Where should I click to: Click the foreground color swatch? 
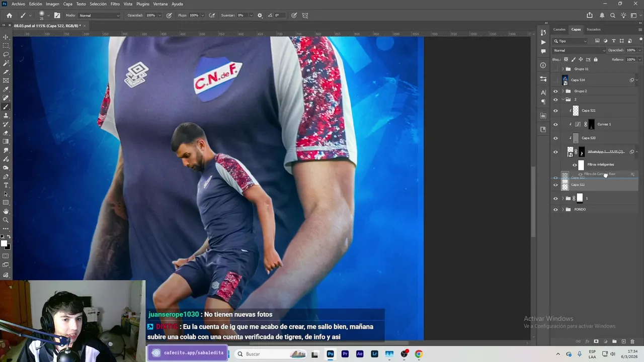[4, 244]
